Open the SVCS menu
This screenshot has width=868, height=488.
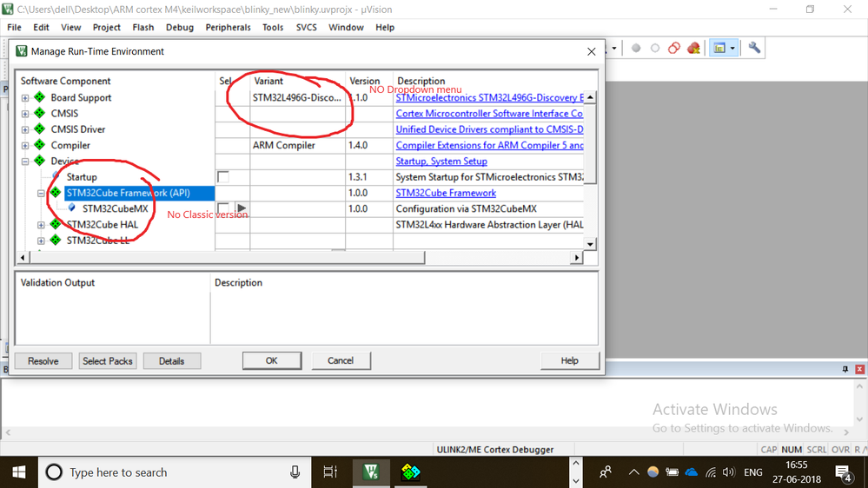(306, 27)
